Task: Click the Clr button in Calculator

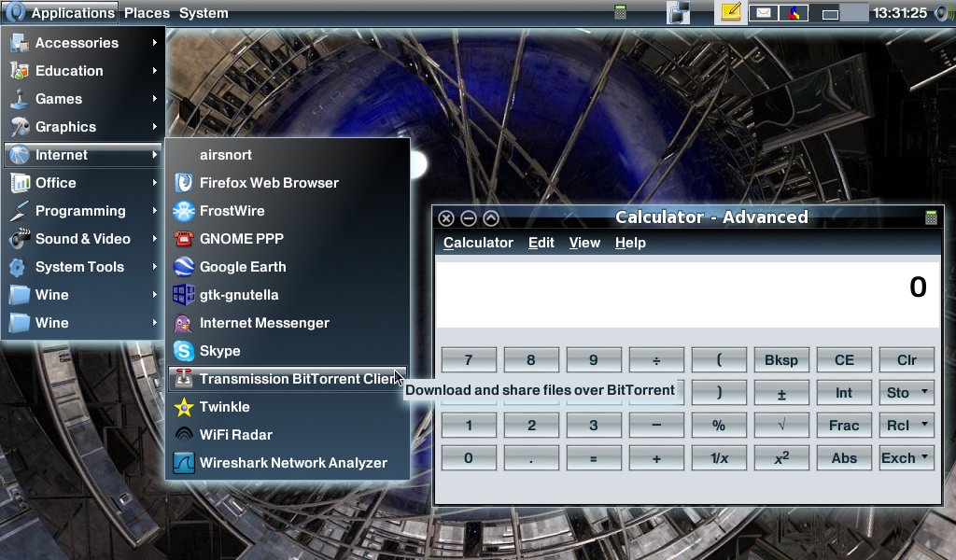Action: 907,360
